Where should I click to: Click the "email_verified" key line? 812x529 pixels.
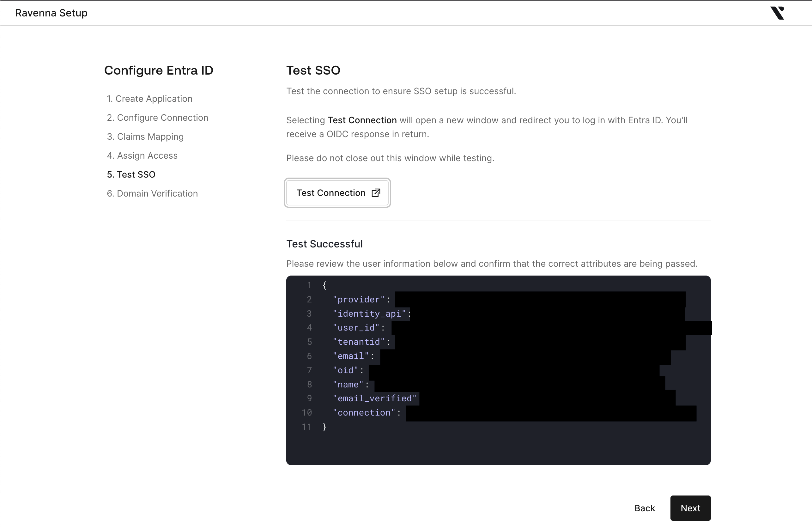coord(374,398)
